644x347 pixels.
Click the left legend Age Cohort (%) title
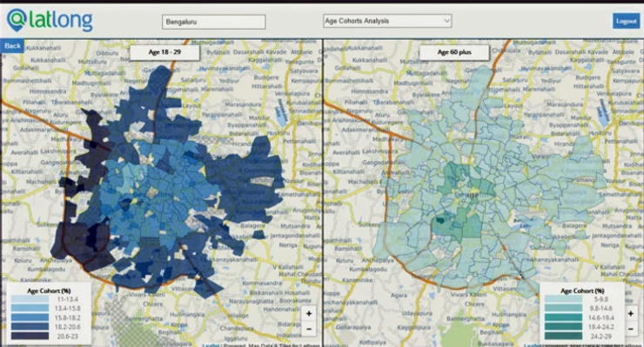tap(49, 290)
